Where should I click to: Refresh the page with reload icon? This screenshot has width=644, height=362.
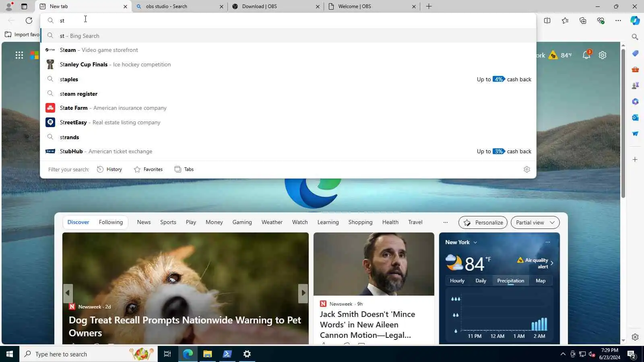29,21
